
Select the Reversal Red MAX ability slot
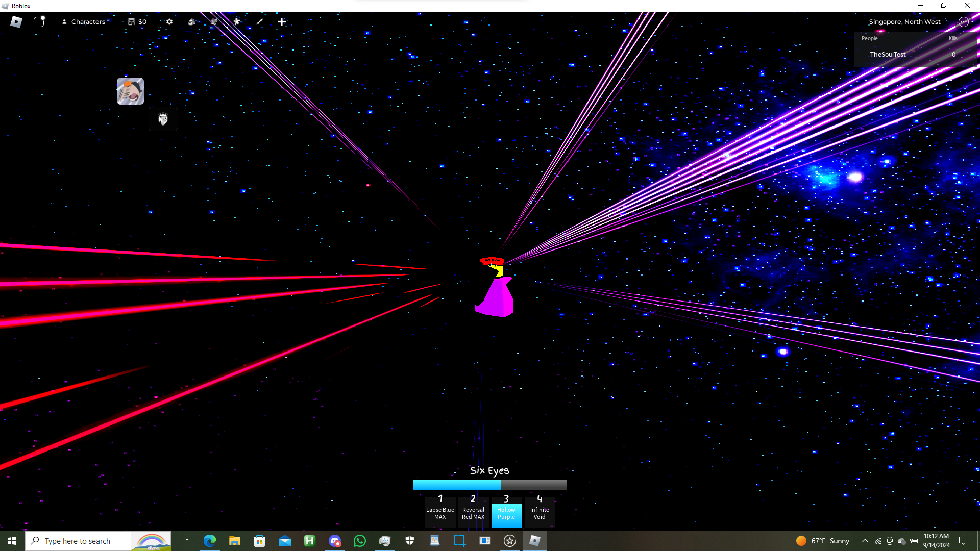(x=473, y=512)
